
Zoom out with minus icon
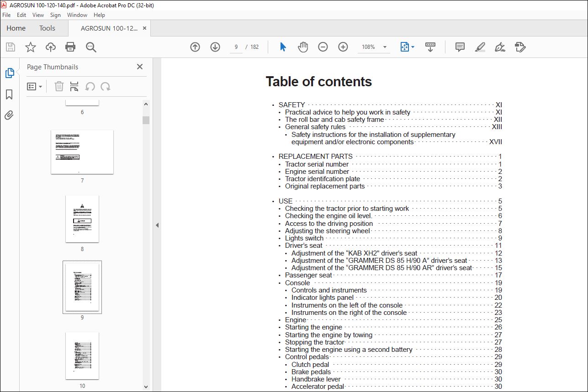coord(323,47)
